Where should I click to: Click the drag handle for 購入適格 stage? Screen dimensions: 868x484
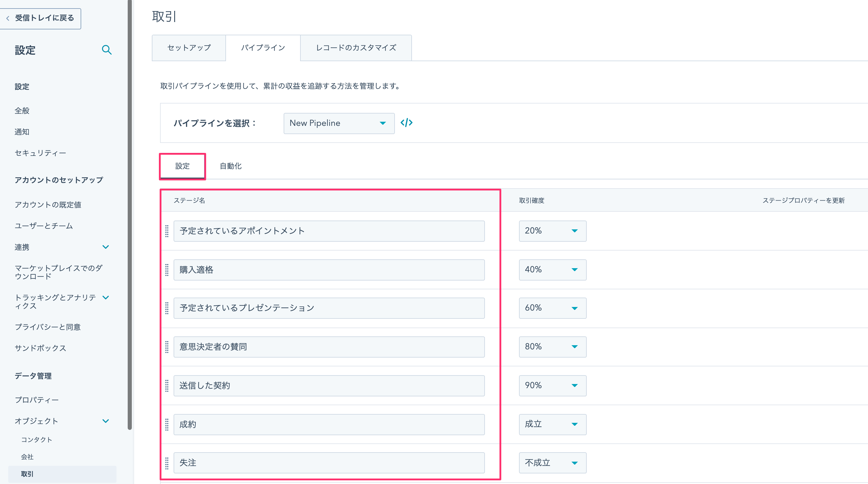[167, 270]
